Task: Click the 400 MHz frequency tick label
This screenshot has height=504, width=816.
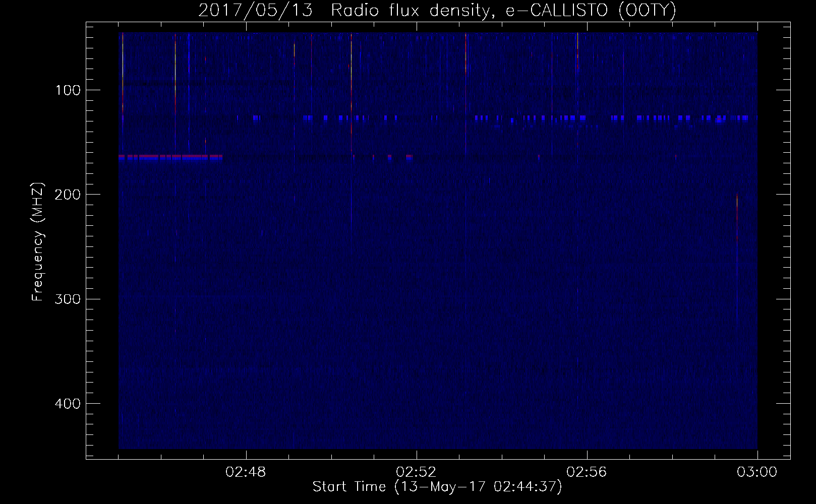Action: coord(68,404)
